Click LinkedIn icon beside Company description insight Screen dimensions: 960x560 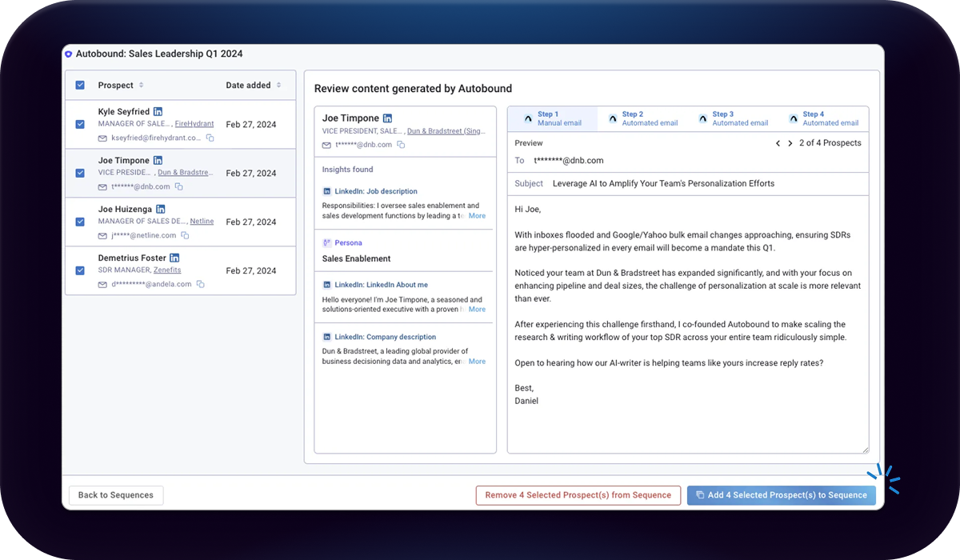pyautogui.click(x=326, y=338)
